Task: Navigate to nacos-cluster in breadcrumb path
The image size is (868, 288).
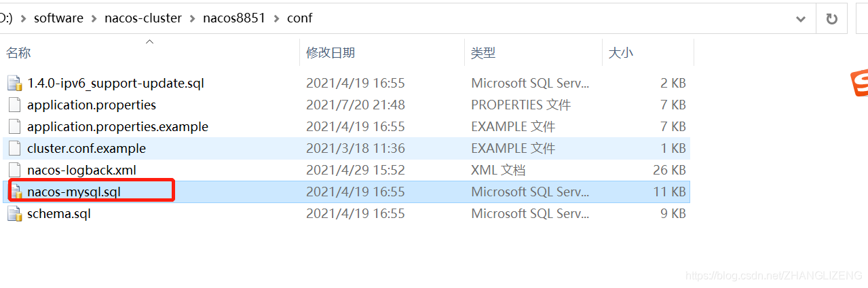Action: [143, 18]
